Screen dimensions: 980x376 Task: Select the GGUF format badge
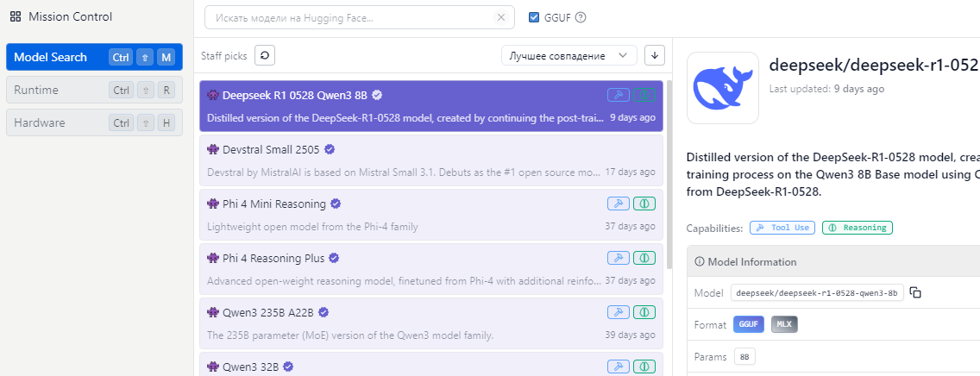(x=748, y=324)
